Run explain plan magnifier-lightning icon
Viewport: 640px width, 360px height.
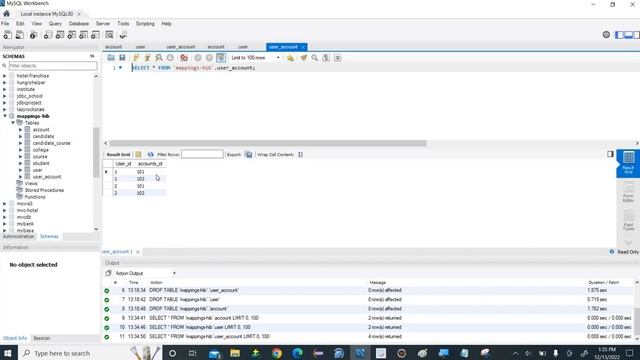(159, 58)
